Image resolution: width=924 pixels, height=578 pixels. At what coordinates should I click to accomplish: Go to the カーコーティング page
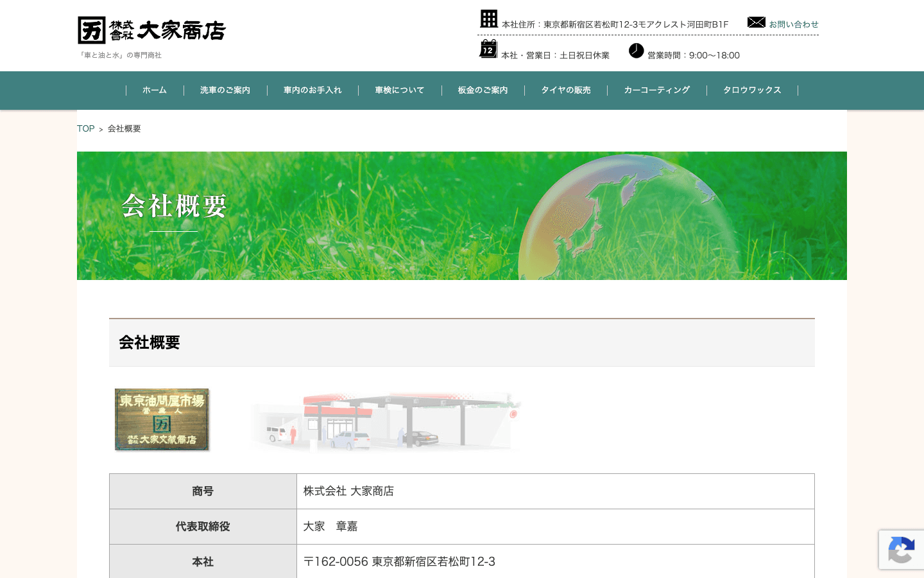coord(657,91)
